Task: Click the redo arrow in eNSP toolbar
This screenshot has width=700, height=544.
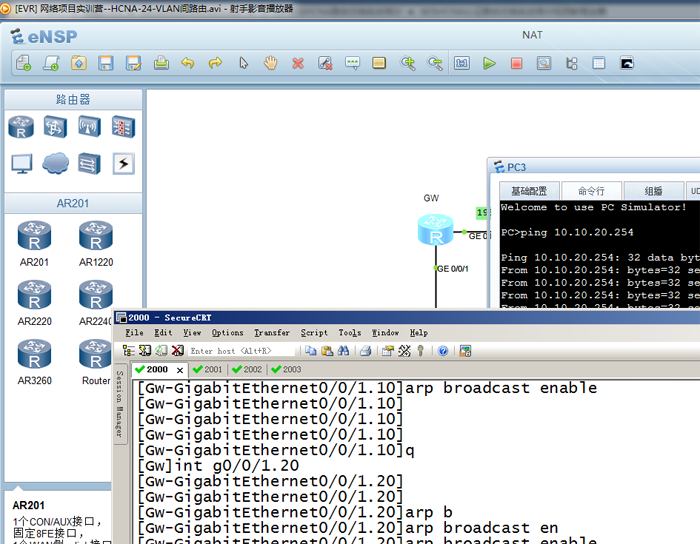Action: pyautogui.click(x=215, y=63)
